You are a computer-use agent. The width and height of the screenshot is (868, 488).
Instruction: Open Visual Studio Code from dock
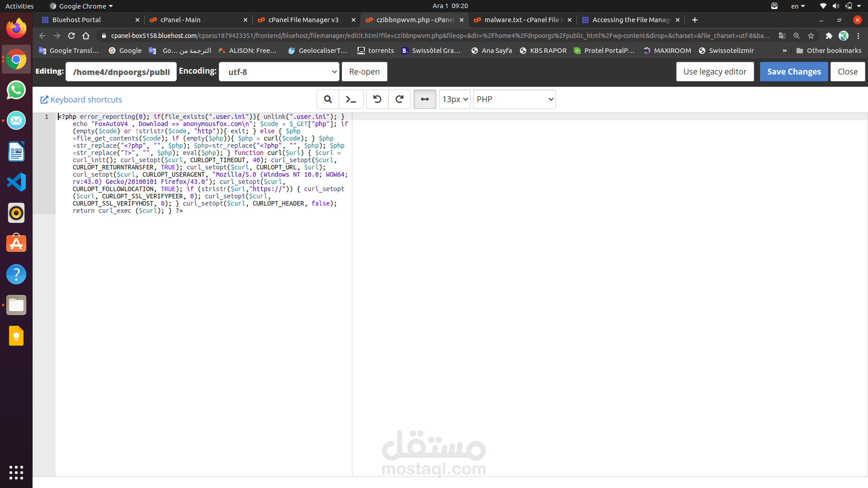[x=16, y=182]
